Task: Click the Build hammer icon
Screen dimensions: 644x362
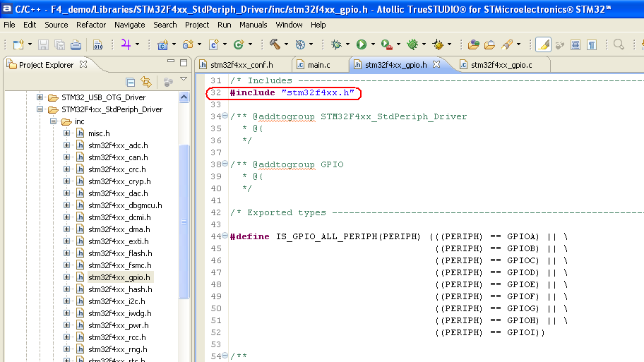Action: [275, 44]
